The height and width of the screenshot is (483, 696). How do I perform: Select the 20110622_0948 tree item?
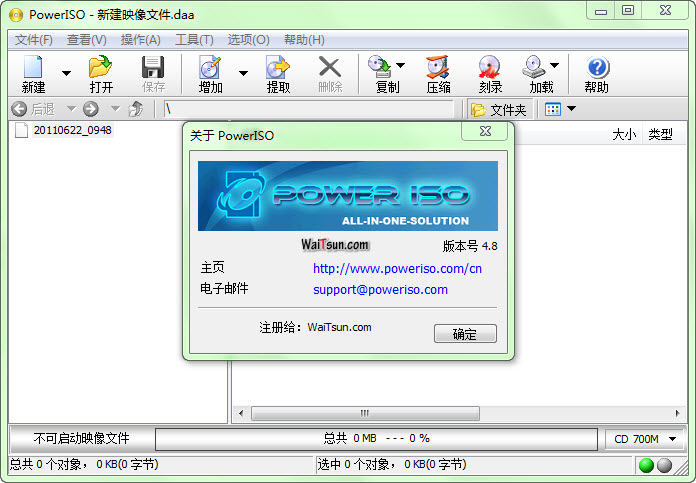tap(72, 130)
